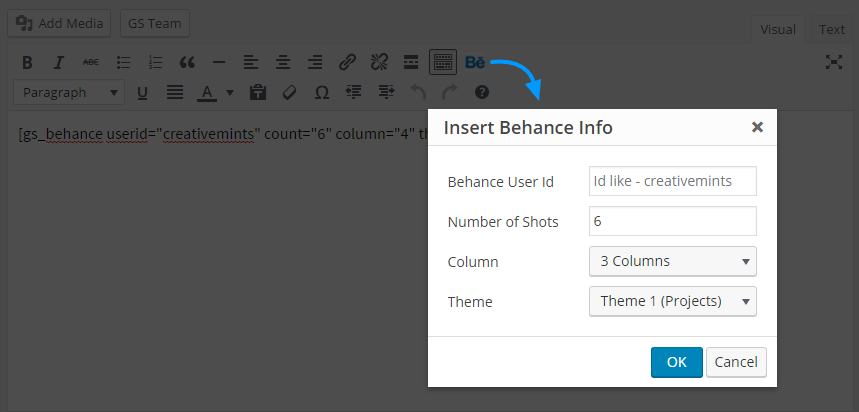This screenshot has width=859, height=412.
Task: Open the Column dropdown showing 3 Columns
Action: 673,261
